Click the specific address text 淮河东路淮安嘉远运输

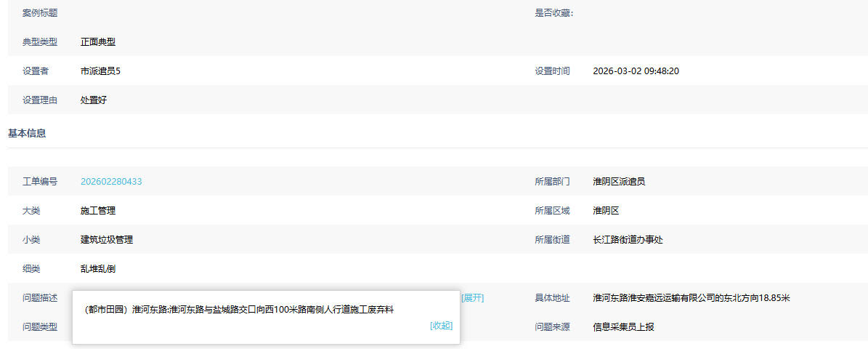point(691,298)
